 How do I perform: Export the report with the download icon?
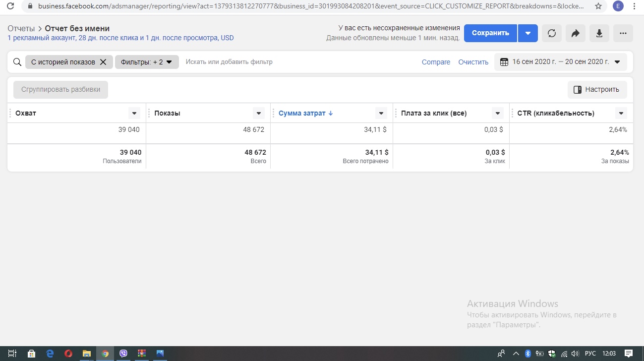pos(599,33)
